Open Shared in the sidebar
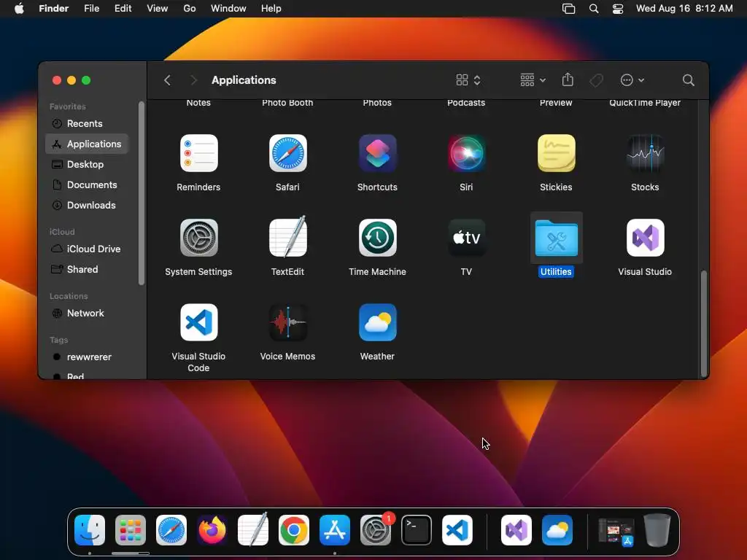Screen dimensions: 747x560 [x=87, y=270]
